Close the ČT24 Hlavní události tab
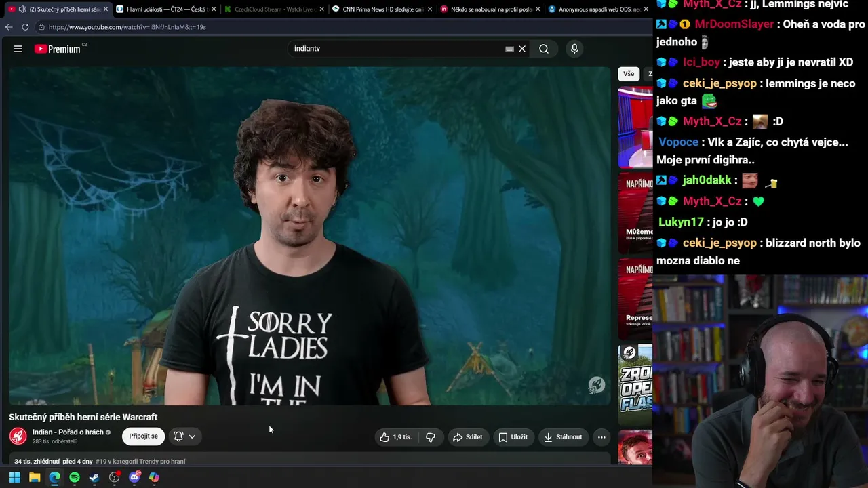868x488 pixels. coord(214,9)
